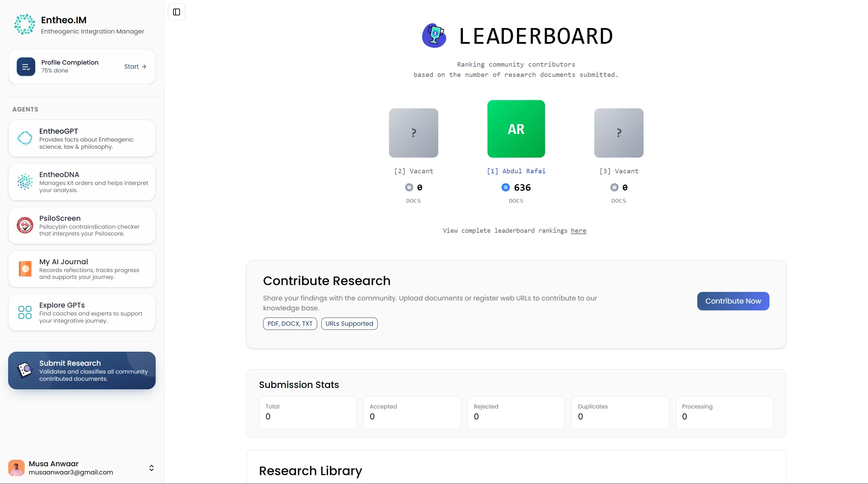
Task: Click the Profile Completion checklist icon
Action: tap(26, 67)
